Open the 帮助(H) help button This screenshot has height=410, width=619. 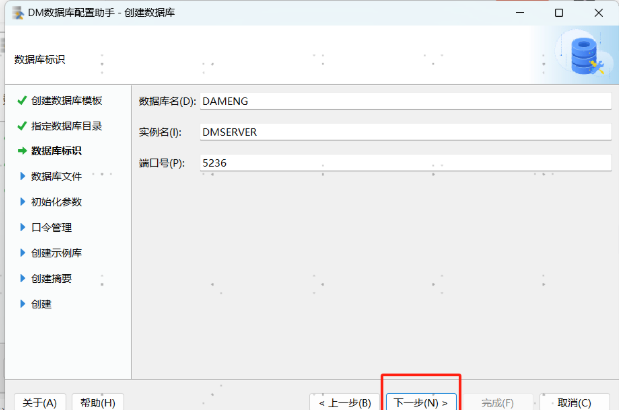click(98, 402)
